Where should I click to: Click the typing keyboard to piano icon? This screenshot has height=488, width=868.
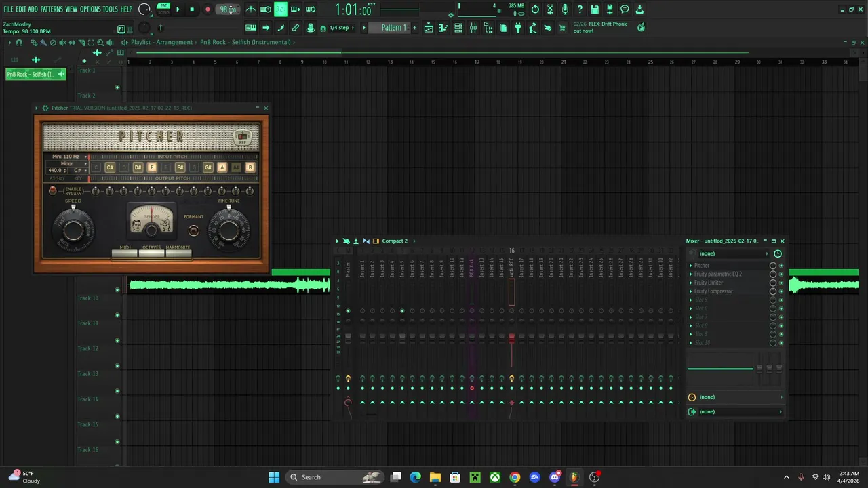click(x=251, y=28)
